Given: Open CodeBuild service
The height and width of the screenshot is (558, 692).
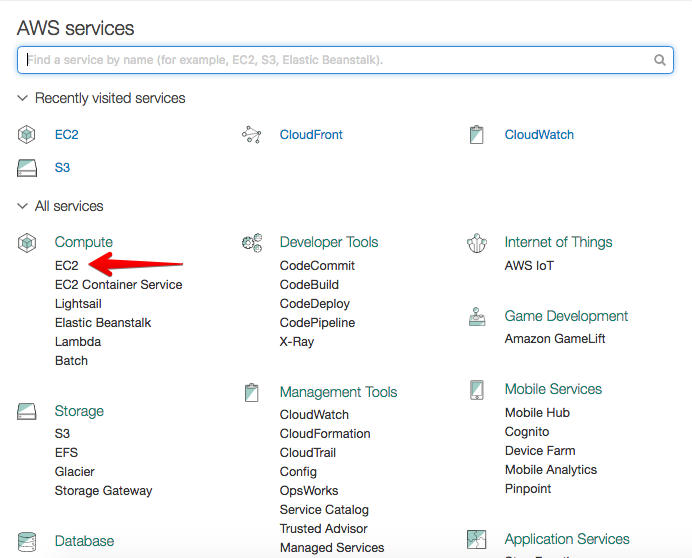Looking at the screenshot, I should pyautogui.click(x=309, y=284).
